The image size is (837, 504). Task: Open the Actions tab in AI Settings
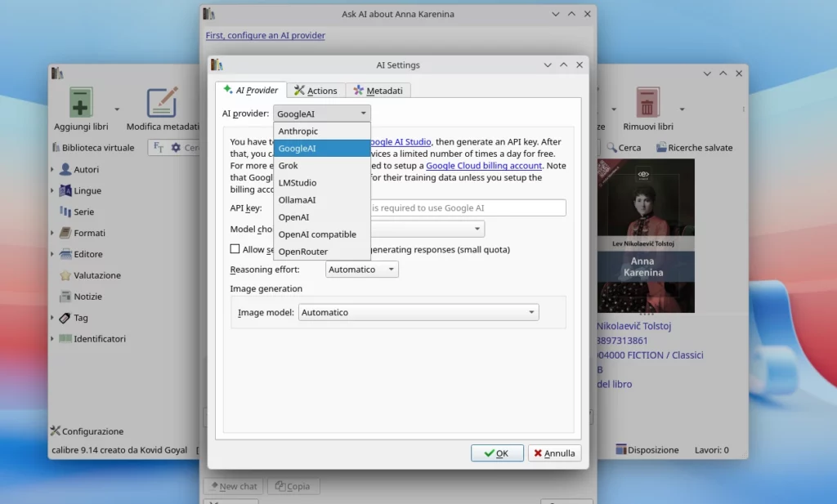click(x=316, y=91)
